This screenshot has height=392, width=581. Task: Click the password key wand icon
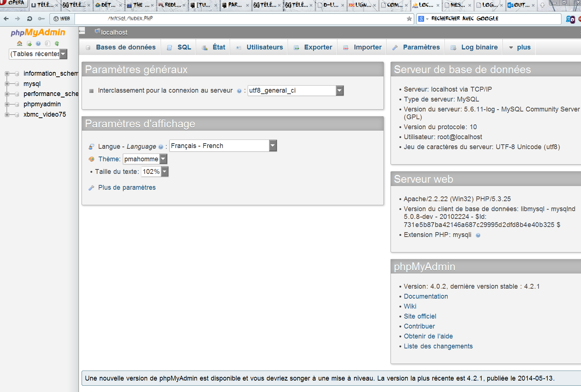41,18
